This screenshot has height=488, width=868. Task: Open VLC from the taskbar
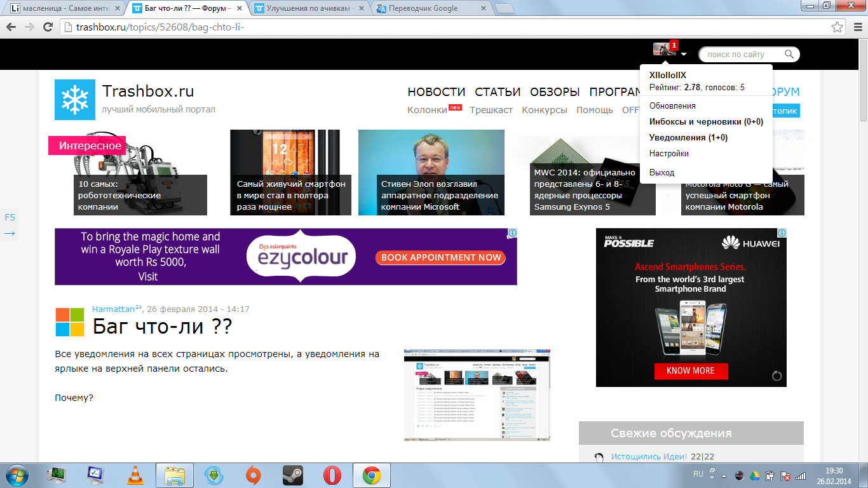(x=135, y=475)
